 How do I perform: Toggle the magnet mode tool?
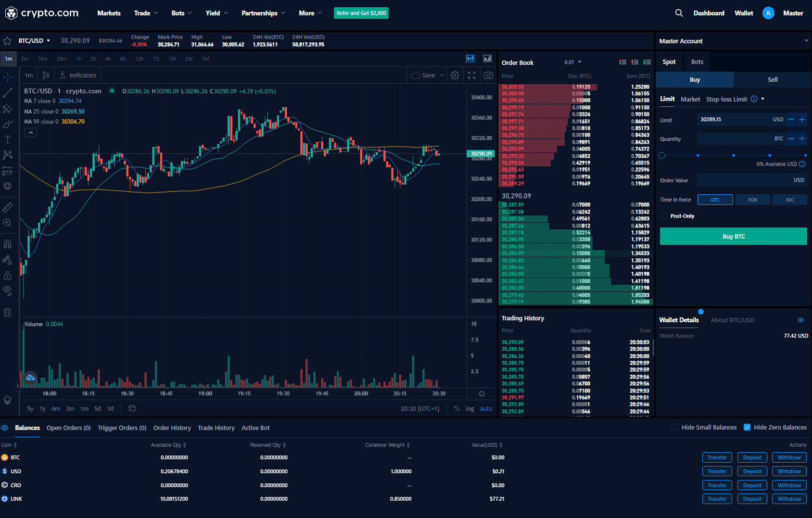click(8, 244)
